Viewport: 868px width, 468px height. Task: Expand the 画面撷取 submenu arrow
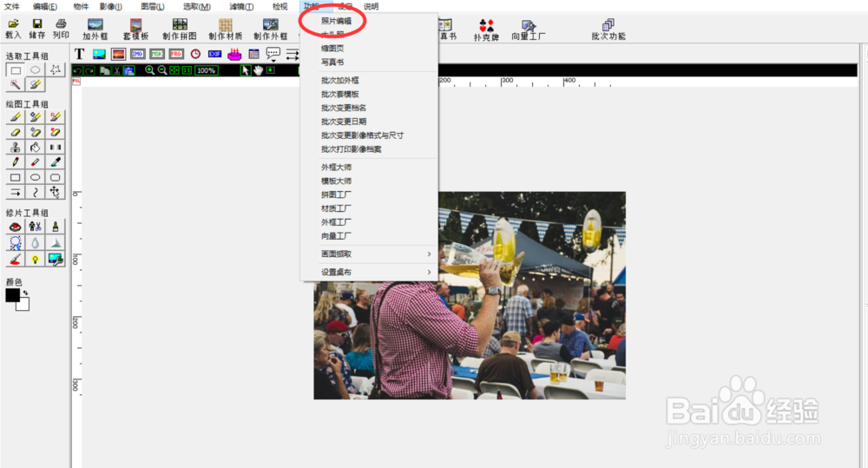429,254
